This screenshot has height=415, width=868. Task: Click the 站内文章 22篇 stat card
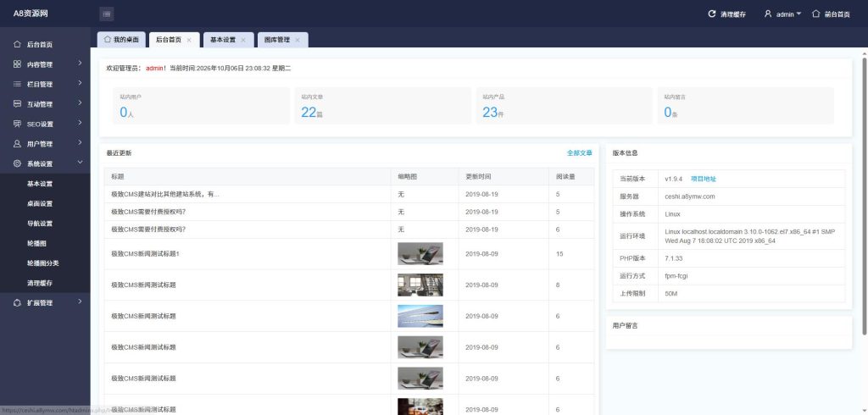tap(383, 106)
